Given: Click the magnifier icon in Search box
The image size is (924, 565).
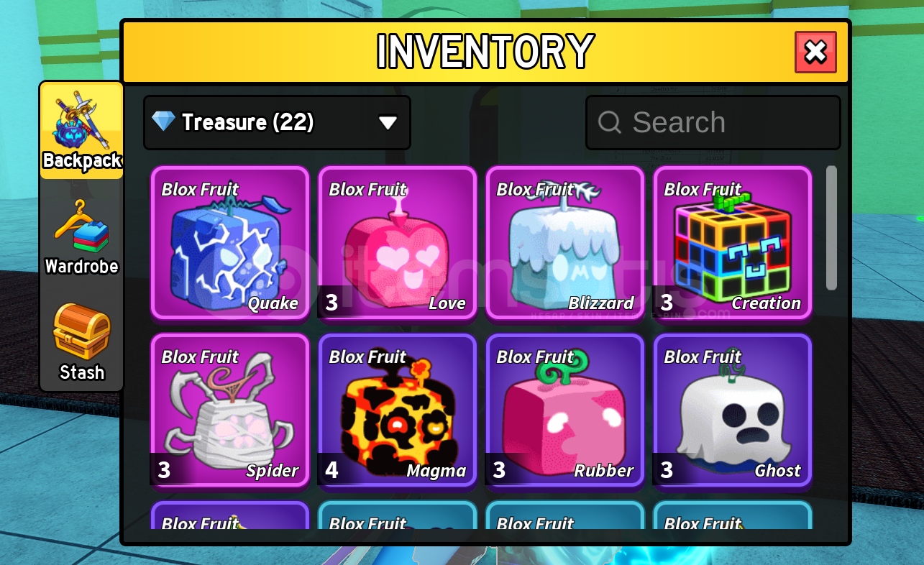Looking at the screenshot, I should (x=610, y=122).
